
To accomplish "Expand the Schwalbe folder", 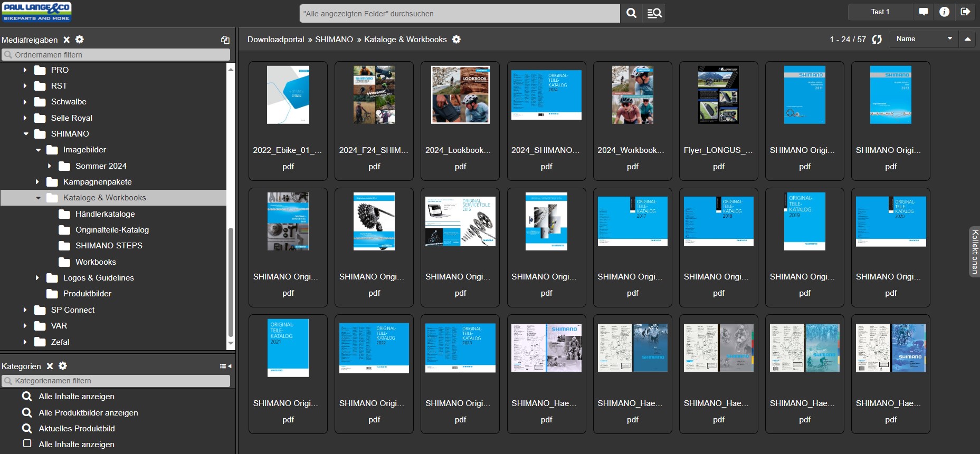I will (25, 102).
